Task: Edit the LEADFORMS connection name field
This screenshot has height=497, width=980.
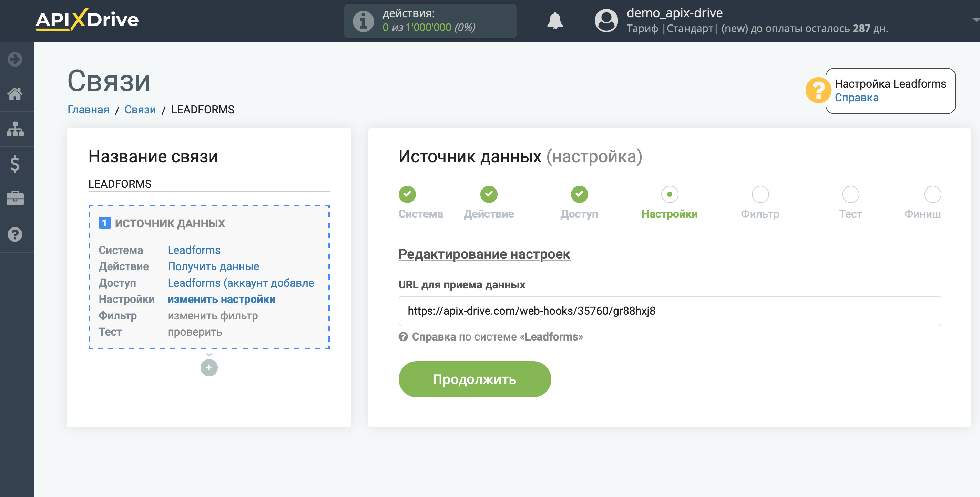Action: 209,184
